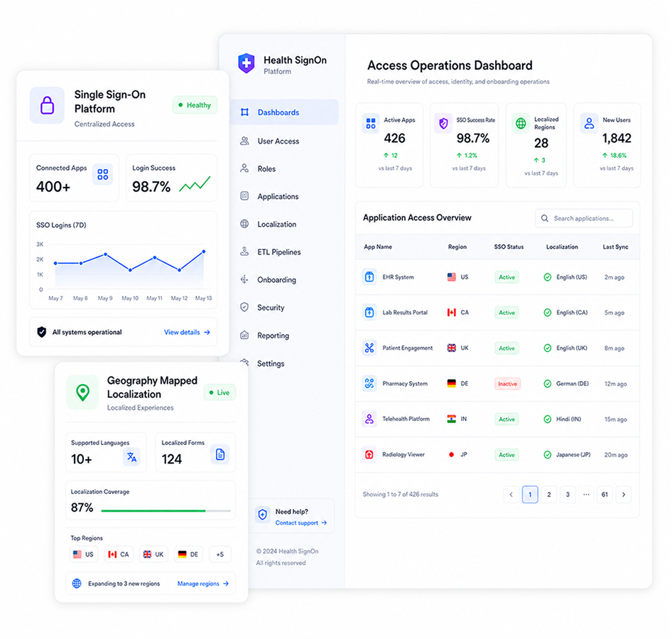
Task: Click the Supported Languages translate icon
Action: (131, 457)
